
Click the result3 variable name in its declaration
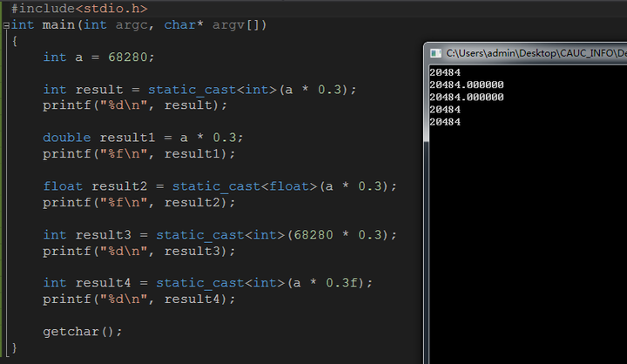point(103,235)
